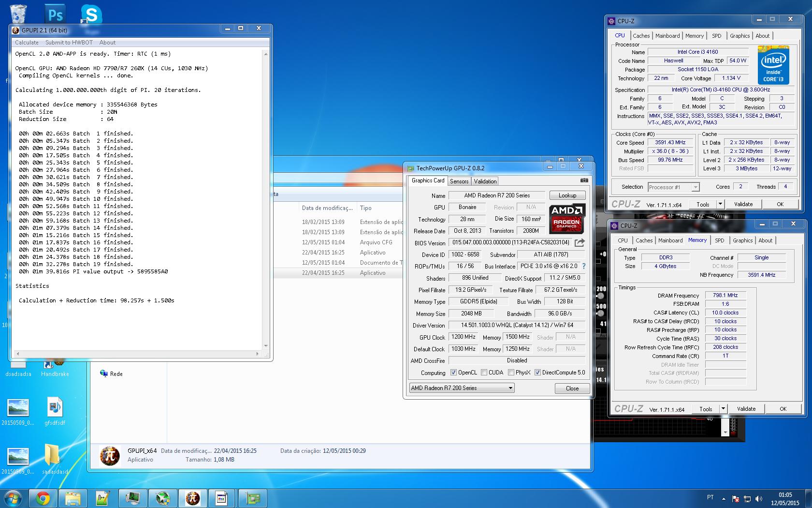Click Close button in GPU-Z
This screenshot has width=812, height=508.
click(572, 388)
